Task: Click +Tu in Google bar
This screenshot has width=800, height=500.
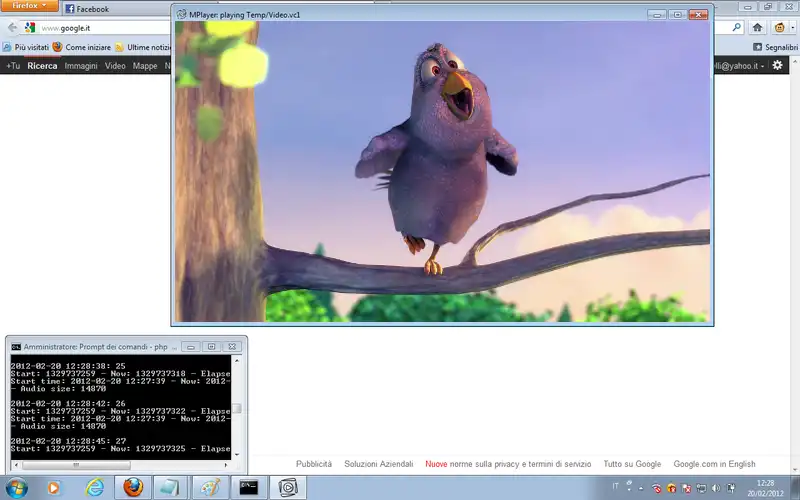Action: point(13,66)
